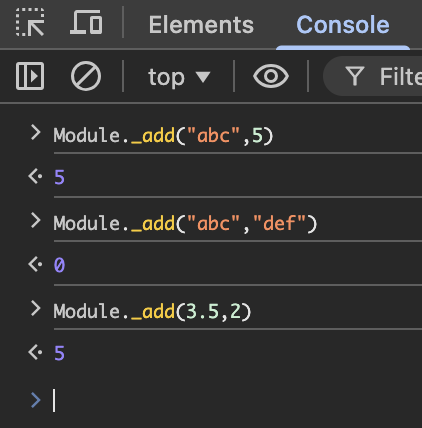Open the top JavaScript context dropdown
Viewport: 422px width, 428px height.
coord(179,77)
